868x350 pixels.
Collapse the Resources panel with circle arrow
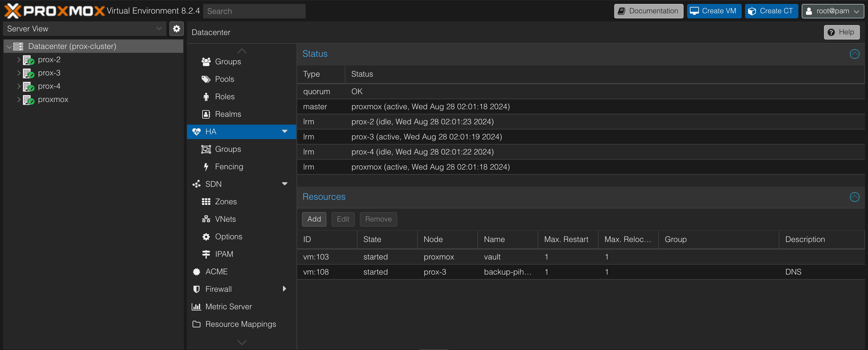[854, 197]
